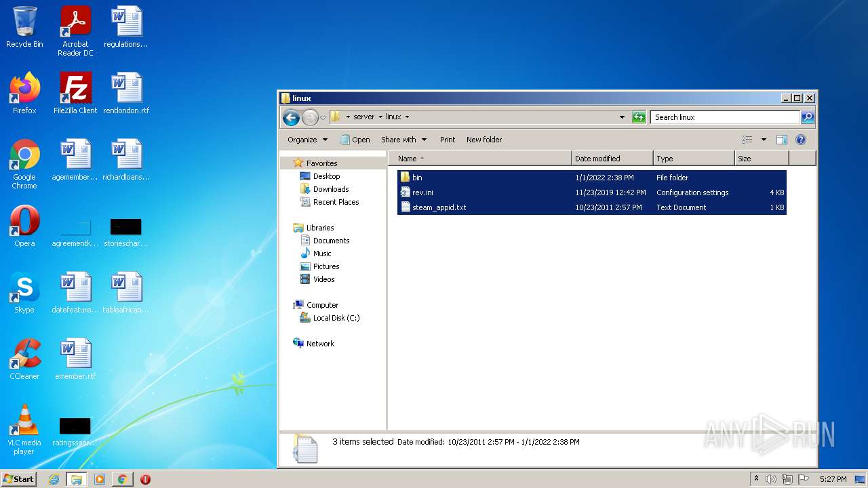This screenshot has width=868, height=488.
Task: Expand address bar history dropdown
Action: click(x=622, y=117)
